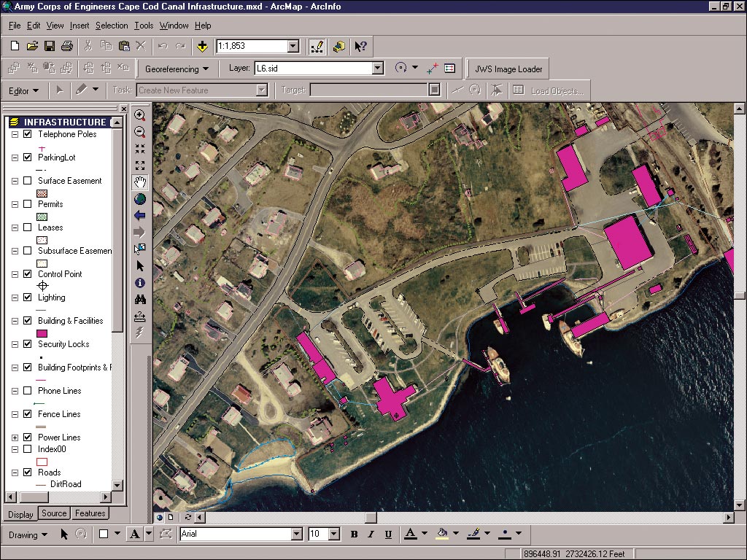The image size is (747, 560).
Task: Click the JWS Image Loader button
Action: tap(508, 69)
